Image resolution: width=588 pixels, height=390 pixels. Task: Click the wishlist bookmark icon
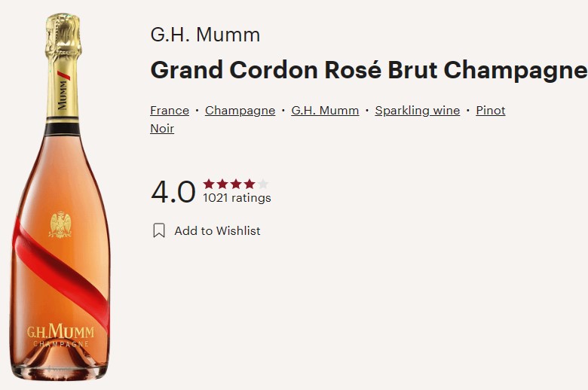pyautogui.click(x=159, y=230)
